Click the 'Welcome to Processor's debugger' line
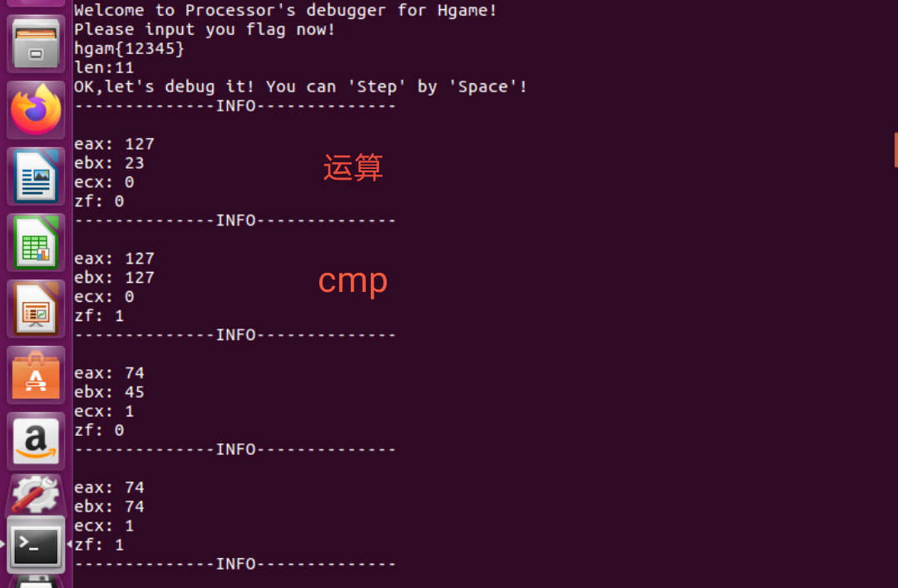This screenshot has width=898, height=588. pos(285,10)
